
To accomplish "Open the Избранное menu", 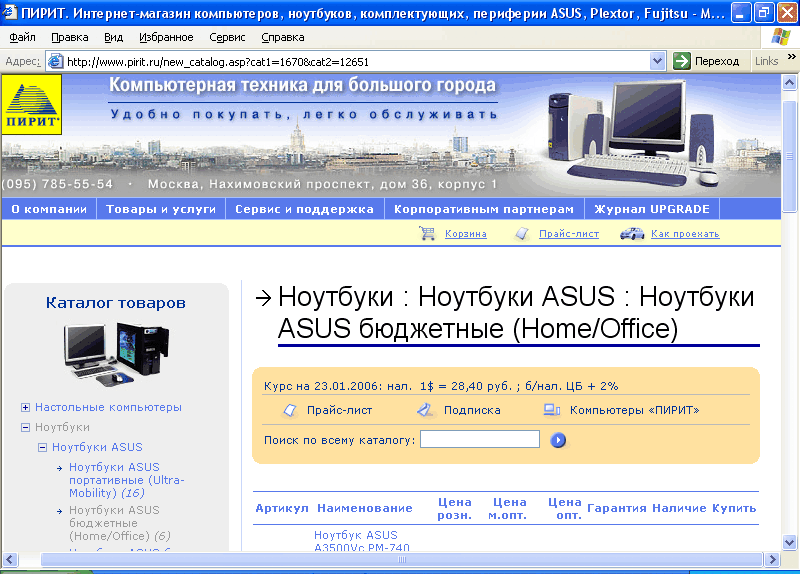I will tap(166, 37).
